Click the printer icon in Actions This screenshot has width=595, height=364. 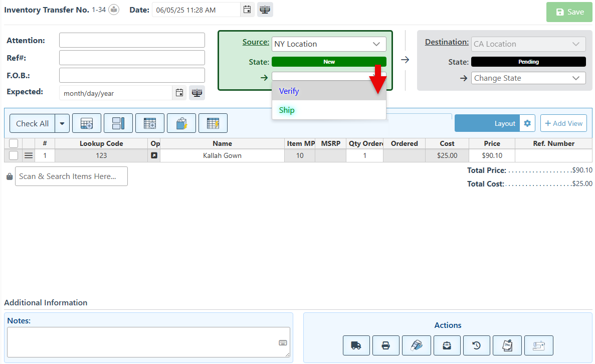(386, 345)
